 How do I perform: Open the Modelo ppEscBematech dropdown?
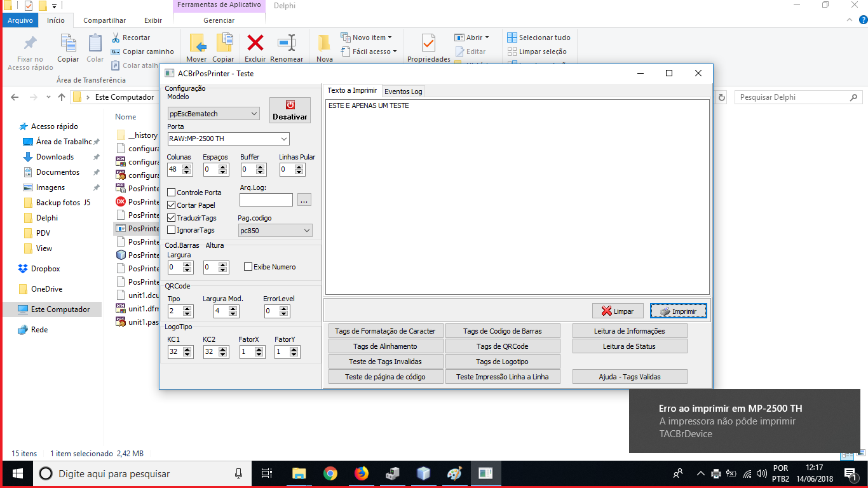[214, 114]
